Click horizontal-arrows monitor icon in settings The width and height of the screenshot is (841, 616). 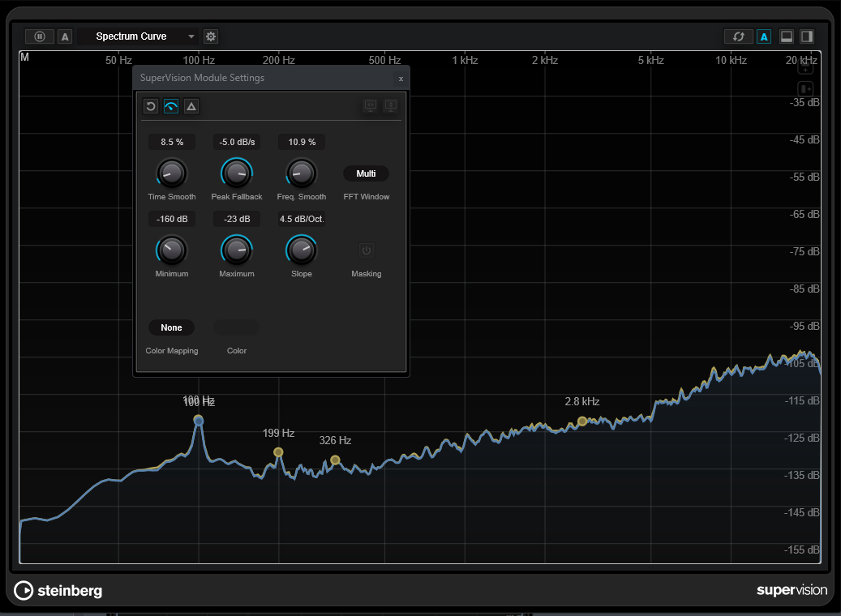(371, 105)
